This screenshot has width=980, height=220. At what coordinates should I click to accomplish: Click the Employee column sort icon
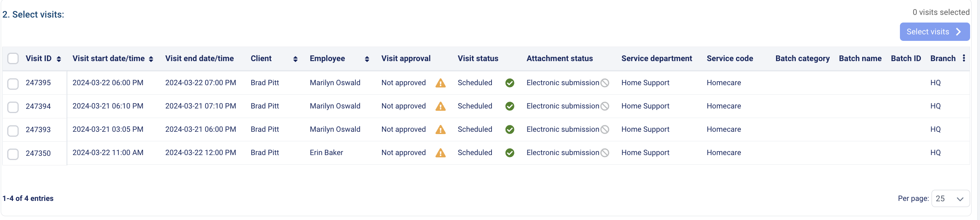[x=367, y=59]
